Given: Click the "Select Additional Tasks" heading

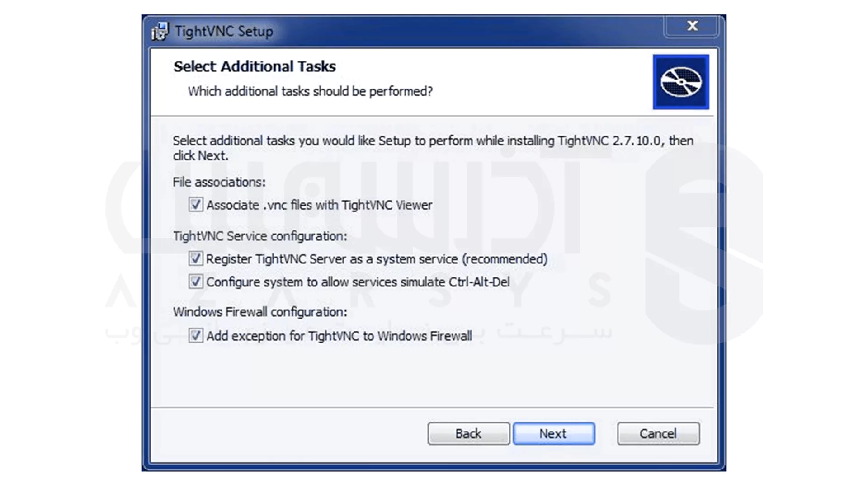Looking at the screenshot, I should 255,66.
